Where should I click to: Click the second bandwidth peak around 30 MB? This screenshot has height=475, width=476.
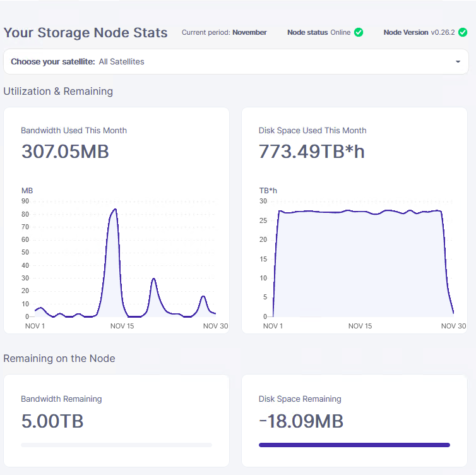tap(153, 279)
